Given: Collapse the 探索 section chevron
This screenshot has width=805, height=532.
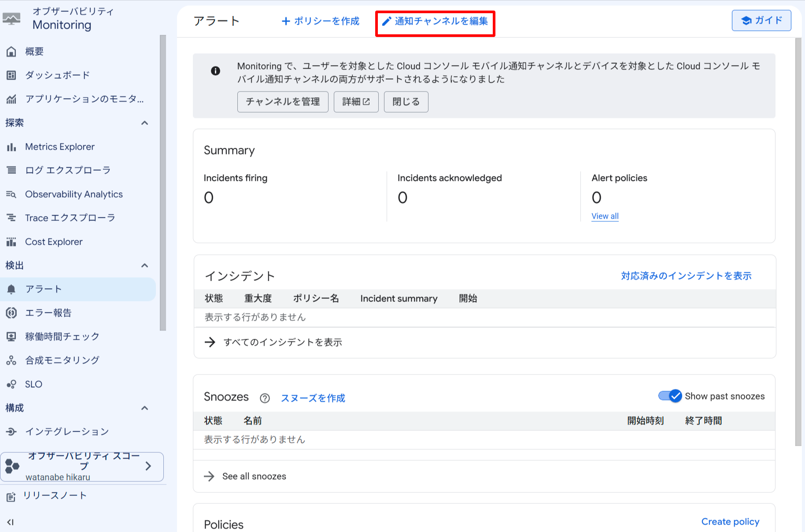Looking at the screenshot, I should click(x=144, y=123).
